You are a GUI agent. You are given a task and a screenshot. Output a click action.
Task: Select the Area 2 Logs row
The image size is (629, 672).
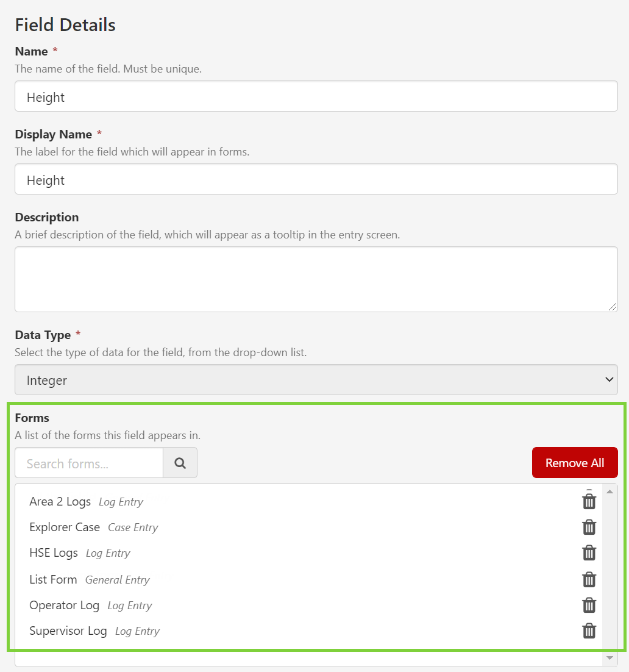pos(60,502)
